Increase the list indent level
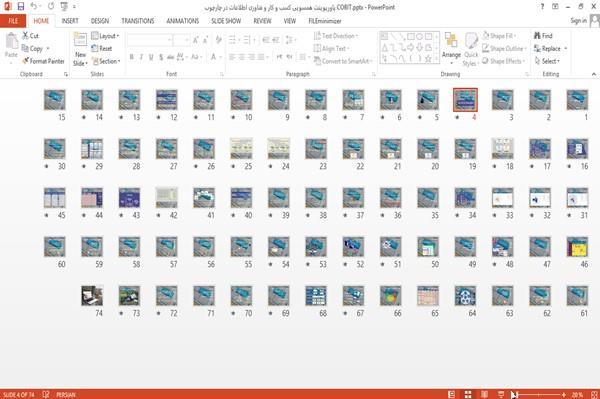The width and height of the screenshot is (600, 399). (x=276, y=40)
